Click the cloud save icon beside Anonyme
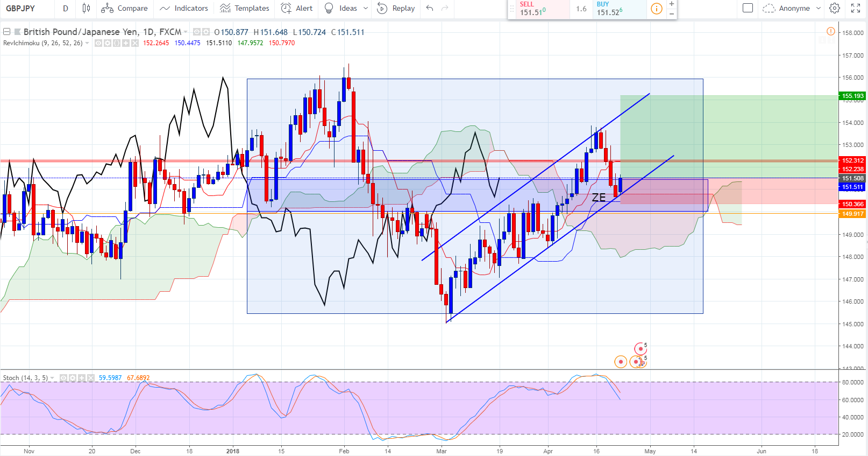Image resolution: width=868 pixels, height=456 pixels. pyautogui.click(x=769, y=8)
